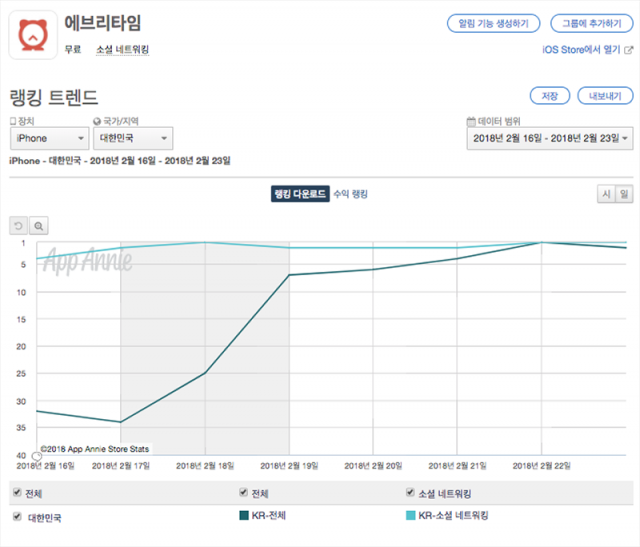Toggle the 소셜 네트워킹 category checkbox

pyautogui.click(x=410, y=493)
